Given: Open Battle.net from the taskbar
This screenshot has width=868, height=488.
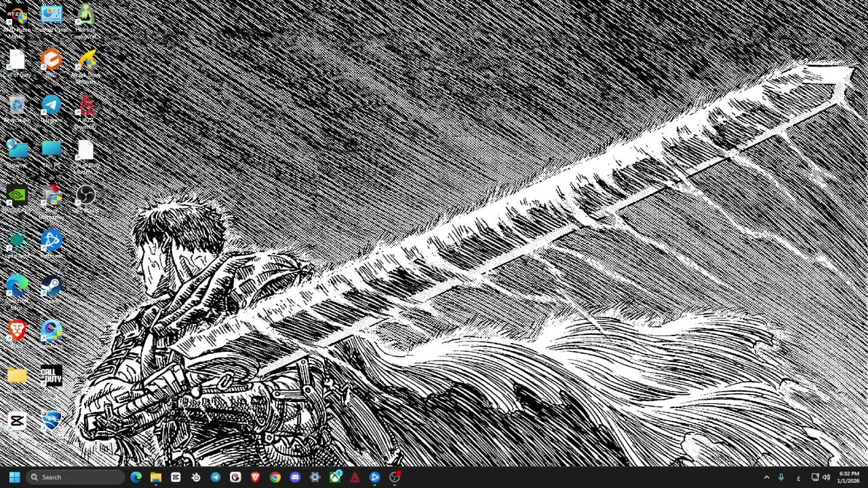Looking at the screenshot, I should click(375, 477).
